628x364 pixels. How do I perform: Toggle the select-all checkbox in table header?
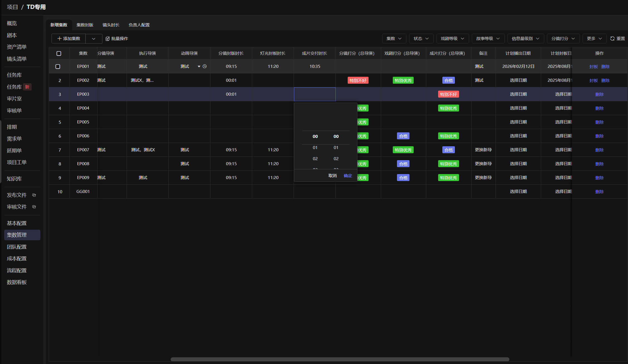pos(59,53)
